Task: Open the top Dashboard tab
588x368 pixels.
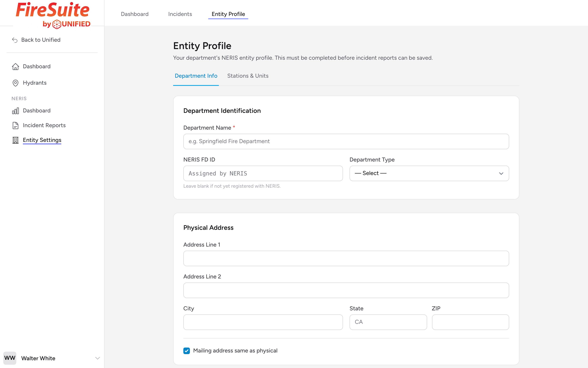Action: click(x=135, y=14)
